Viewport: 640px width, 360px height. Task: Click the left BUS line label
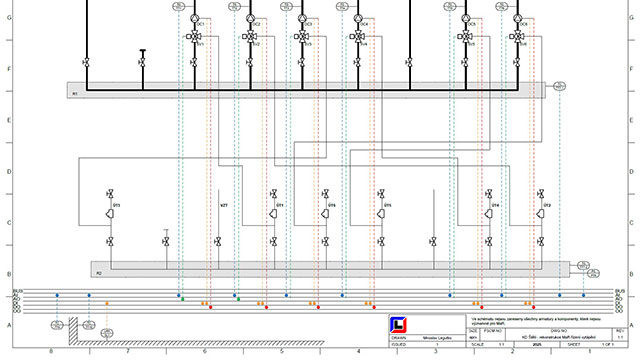(18, 291)
